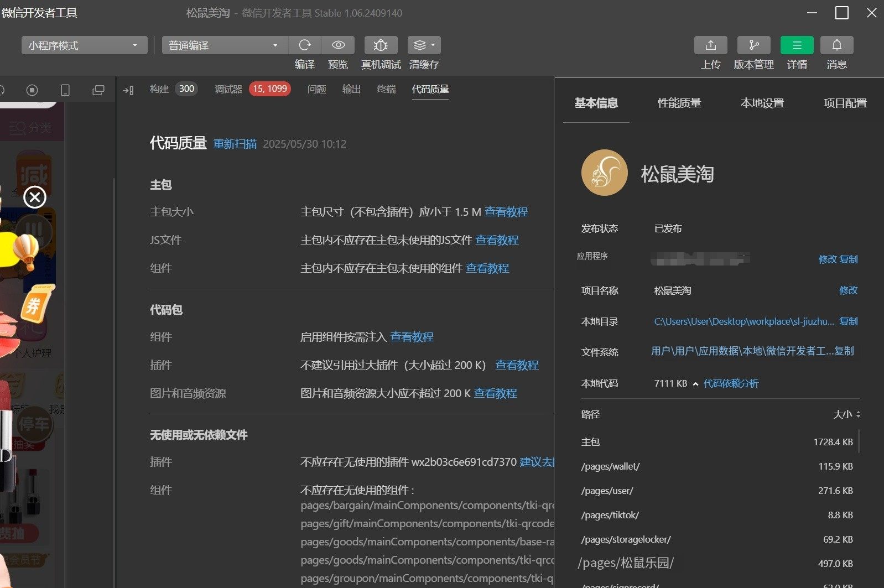Collapse the debugger panel arrow icon
The height and width of the screenshot is (588, 884).
128,90
